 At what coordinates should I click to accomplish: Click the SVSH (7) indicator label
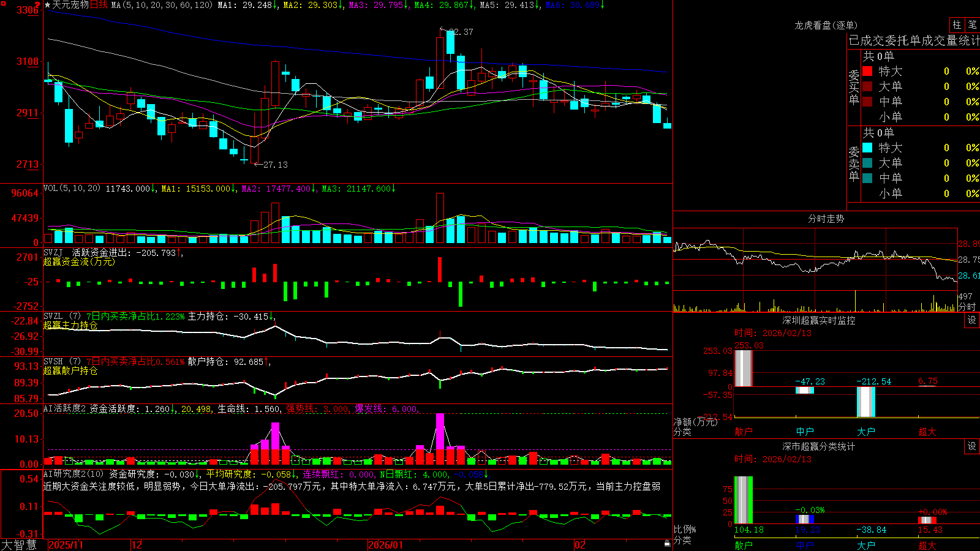62,361
